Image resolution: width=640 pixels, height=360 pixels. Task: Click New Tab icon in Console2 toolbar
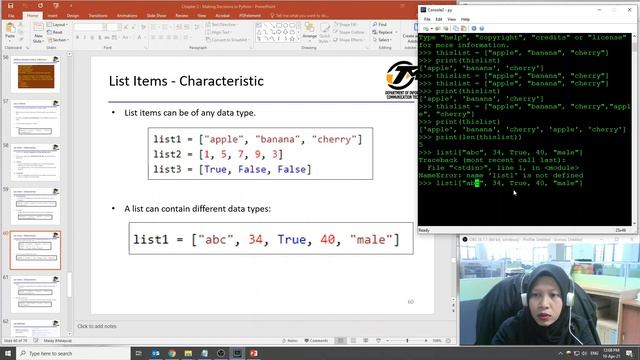click(426, 29)
